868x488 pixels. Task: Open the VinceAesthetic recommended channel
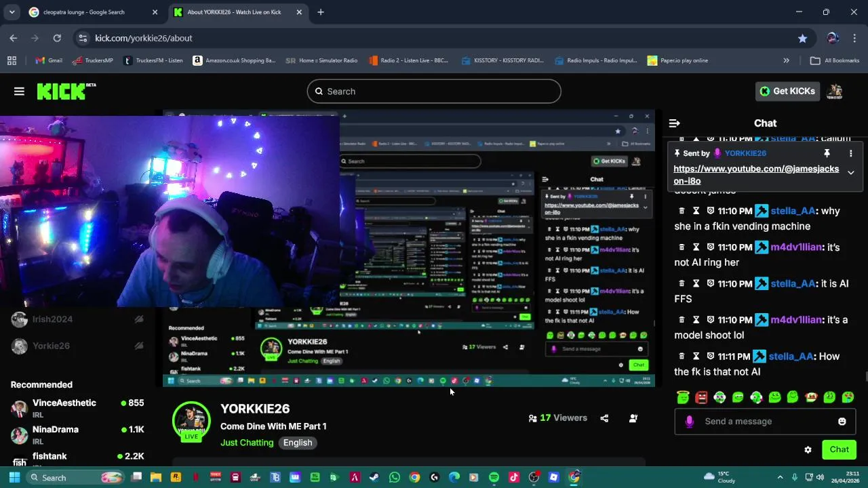pyautogui.click(x=77, y=409)
